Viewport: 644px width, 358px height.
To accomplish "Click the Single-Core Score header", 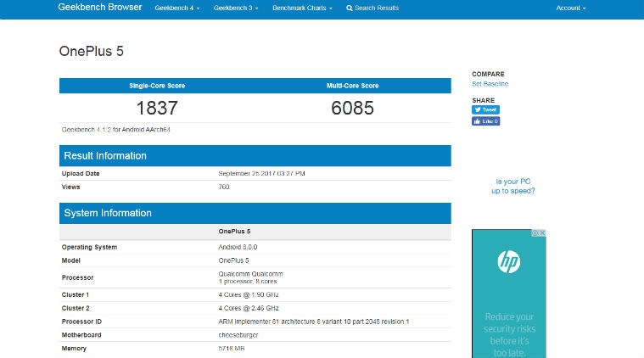I will click(157, 86).
